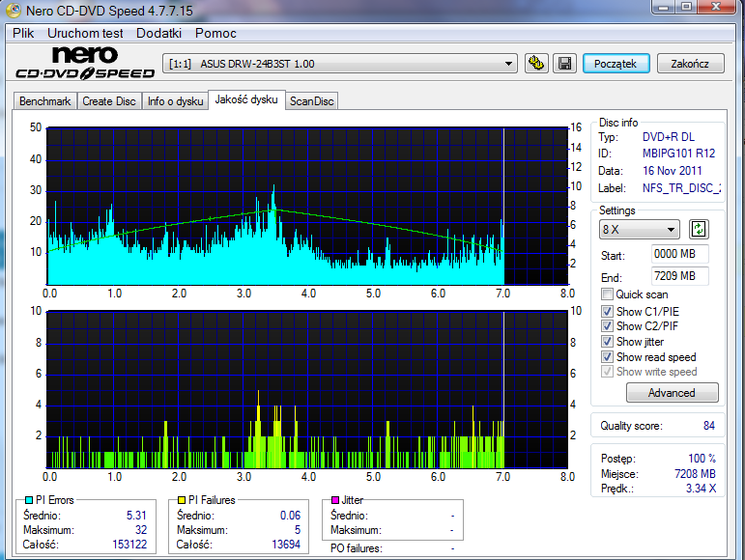Click the PI Errors average 5.31
This screenshot has height=560, width=745.
coord(136,516)
